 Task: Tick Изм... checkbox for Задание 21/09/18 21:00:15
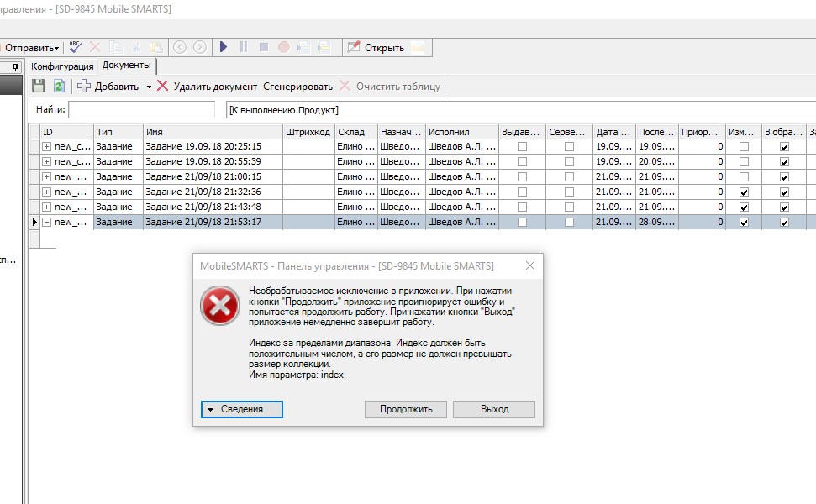click(745, 177)
